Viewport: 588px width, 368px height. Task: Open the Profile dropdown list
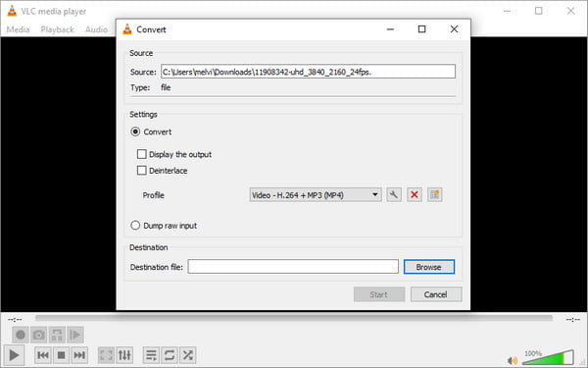click(316, 195)
